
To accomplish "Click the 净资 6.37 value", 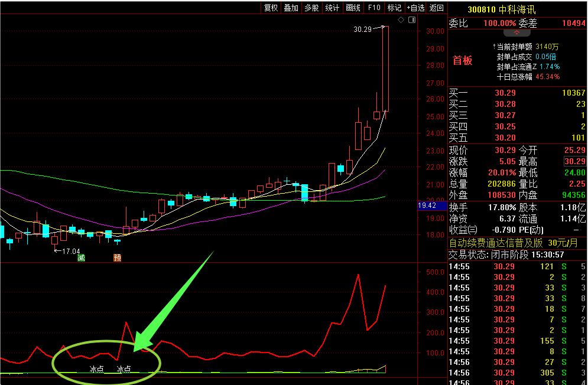I will 508,219.
